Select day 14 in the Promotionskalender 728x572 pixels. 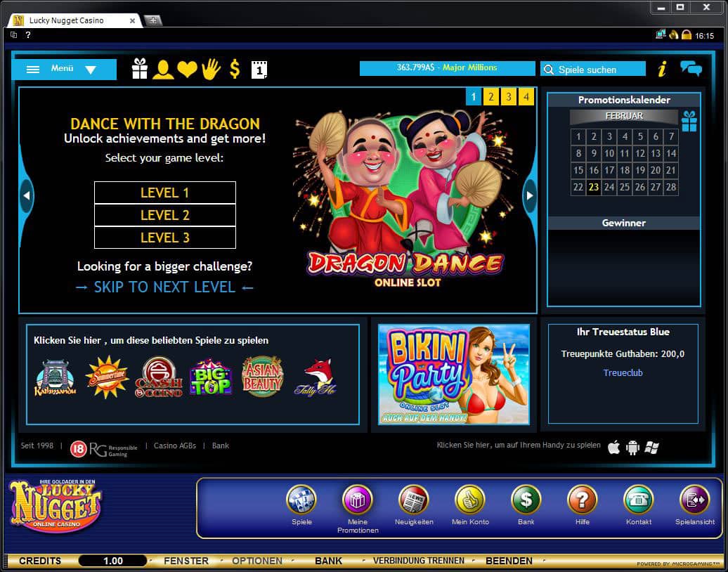pos(670,153)
